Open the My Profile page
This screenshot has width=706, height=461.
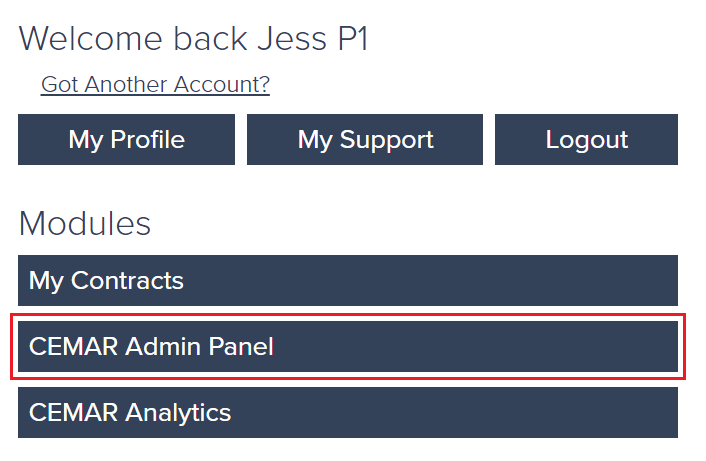point(127,139)
